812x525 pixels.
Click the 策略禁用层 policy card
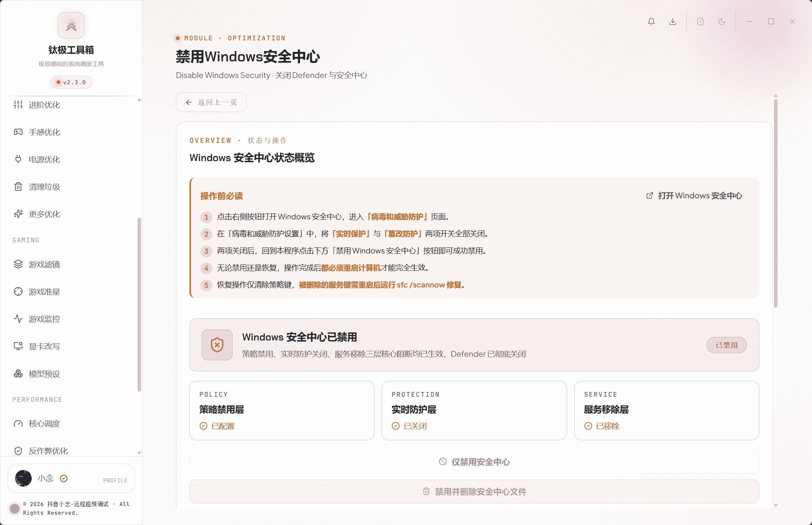(x=282, y=411)
